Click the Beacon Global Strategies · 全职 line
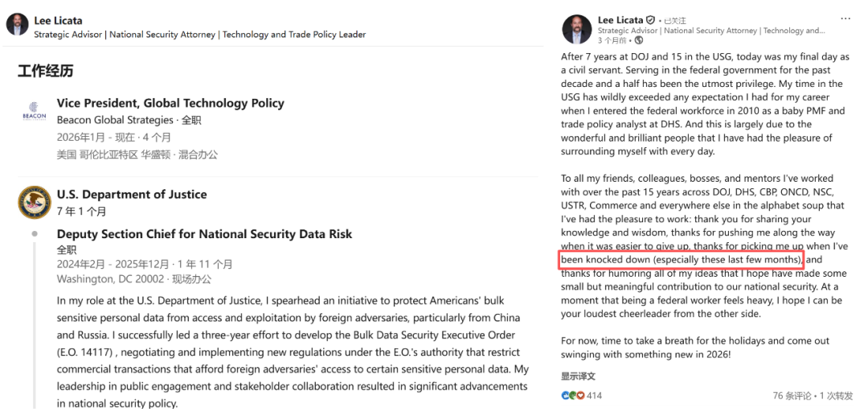Viewport: 868px width, 416px height. (x=129, y=120)
